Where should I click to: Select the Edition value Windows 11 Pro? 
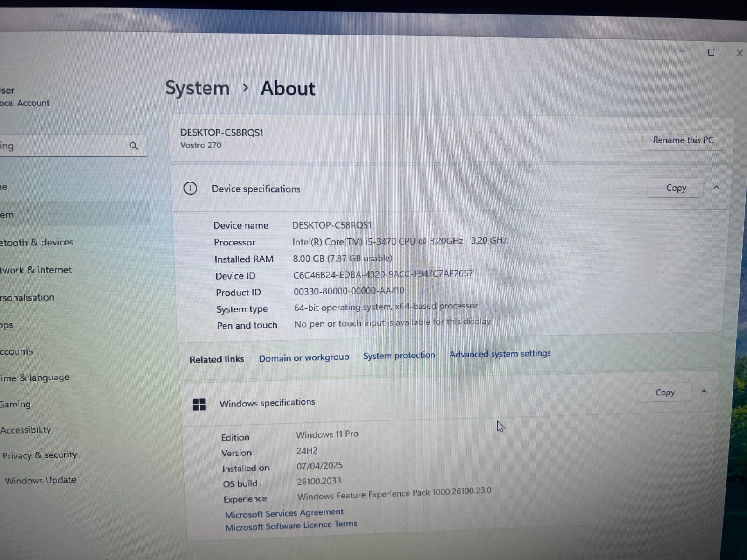click(x=327, y=434)
